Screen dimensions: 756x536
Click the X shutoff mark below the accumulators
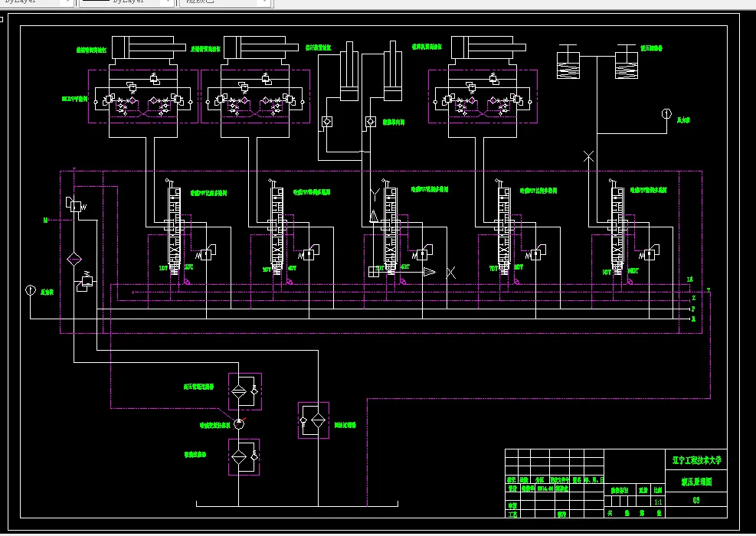(x=588, y=156)
